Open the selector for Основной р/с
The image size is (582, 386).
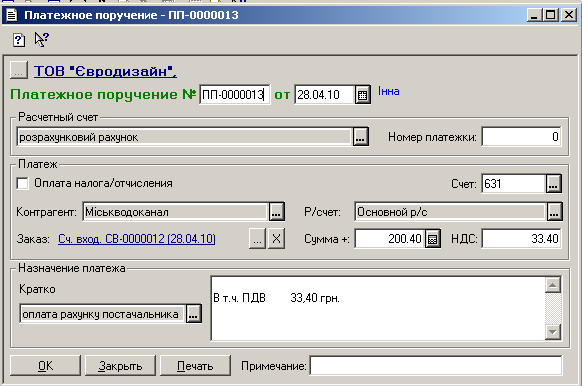554,212
